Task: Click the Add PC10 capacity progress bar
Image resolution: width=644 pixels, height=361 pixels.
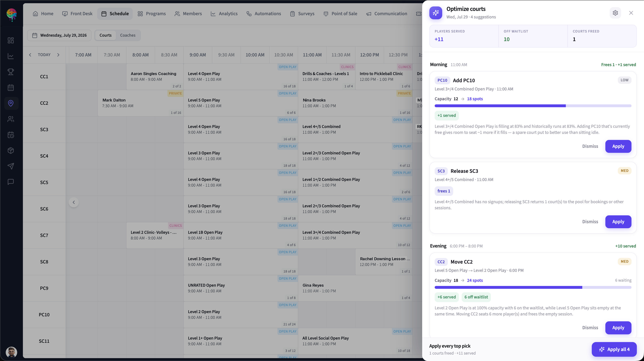Action: click(x=533, y=106)
